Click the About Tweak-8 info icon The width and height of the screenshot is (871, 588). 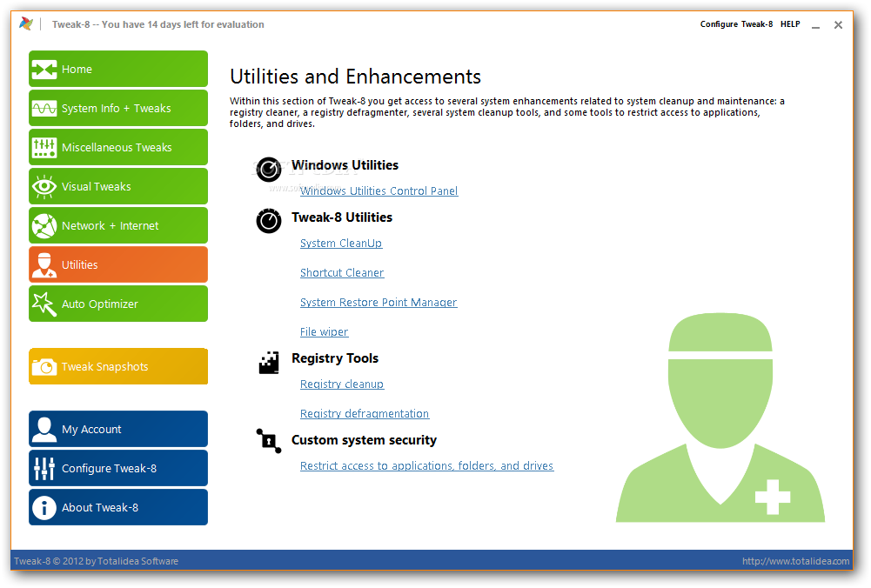click(44, 507)
